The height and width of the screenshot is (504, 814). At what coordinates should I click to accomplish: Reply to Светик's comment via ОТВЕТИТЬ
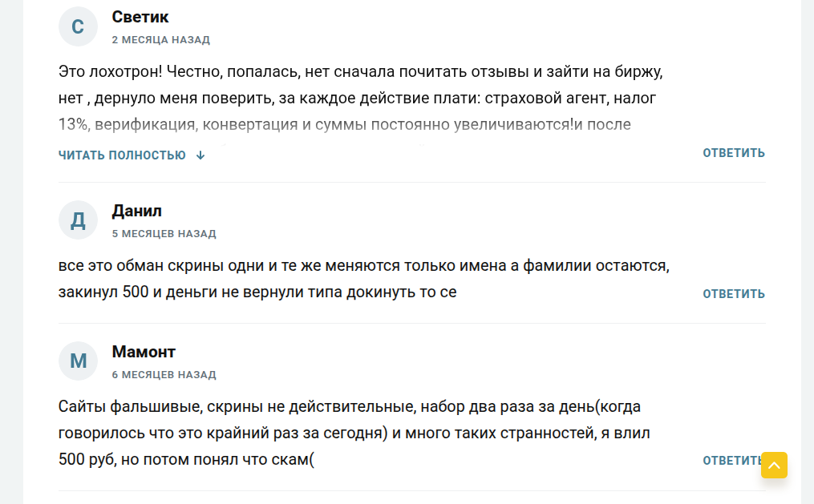pyautogui.click(x=732, y=152)
